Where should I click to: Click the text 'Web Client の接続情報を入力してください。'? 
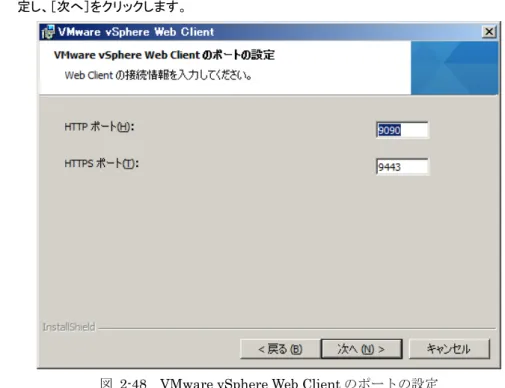coord(158,75)
